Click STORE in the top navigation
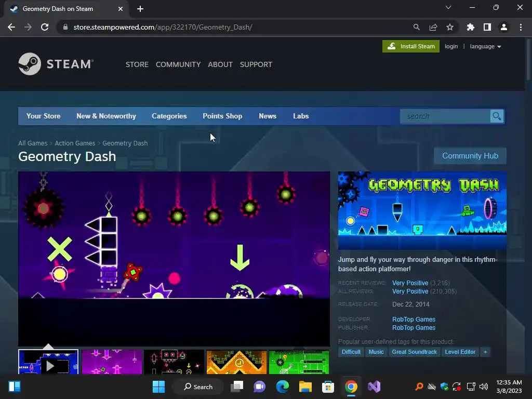The height and width of the screenshot is (399, 532). pyautogui.click(x=137, y=64)
